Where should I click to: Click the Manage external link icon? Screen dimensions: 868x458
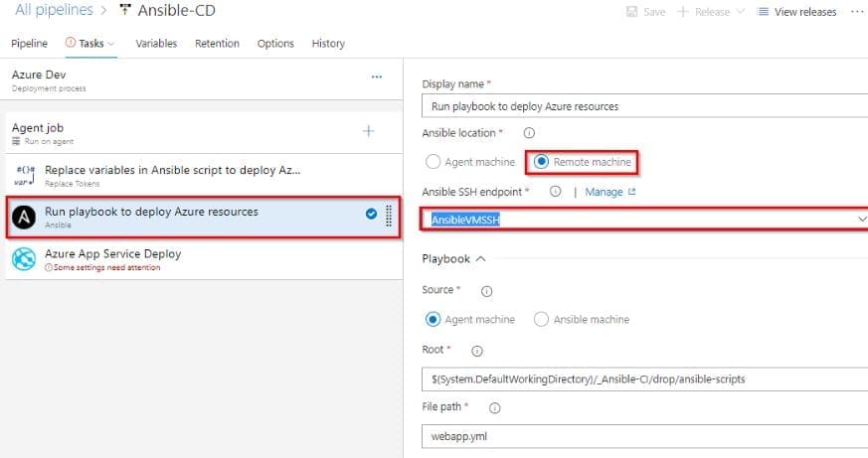click(x=631, y=192)
